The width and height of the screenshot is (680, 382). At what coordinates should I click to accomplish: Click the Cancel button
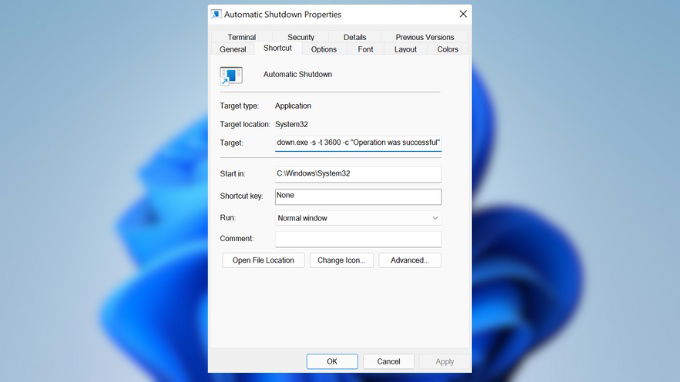tap(388, 361)
